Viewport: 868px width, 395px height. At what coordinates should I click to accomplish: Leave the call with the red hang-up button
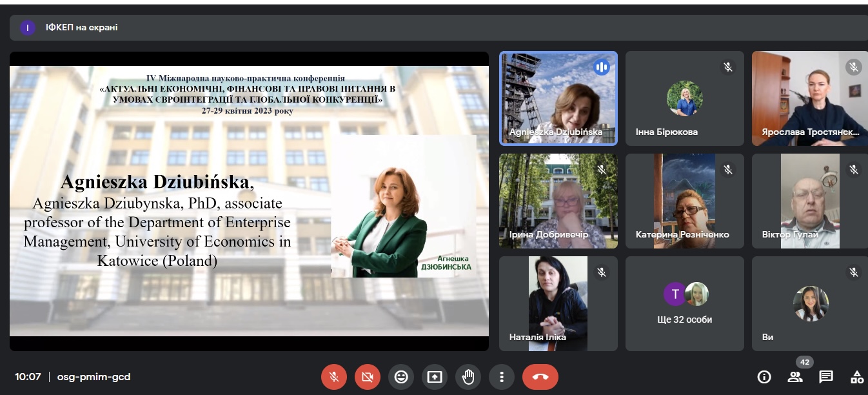(540, 377)
